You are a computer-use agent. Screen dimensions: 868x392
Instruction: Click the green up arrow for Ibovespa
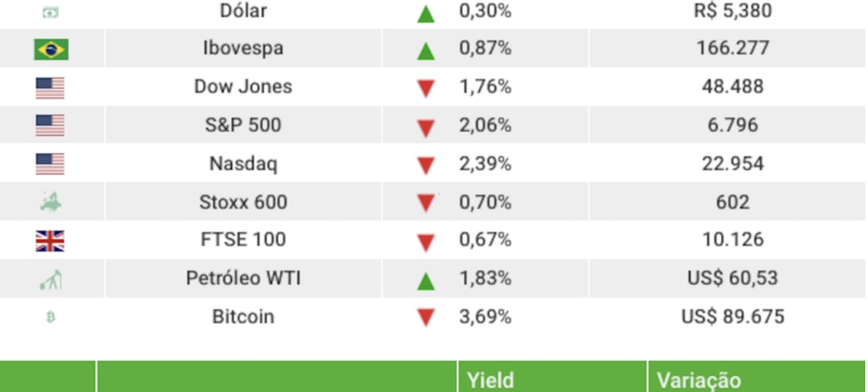tap(426, 51)
